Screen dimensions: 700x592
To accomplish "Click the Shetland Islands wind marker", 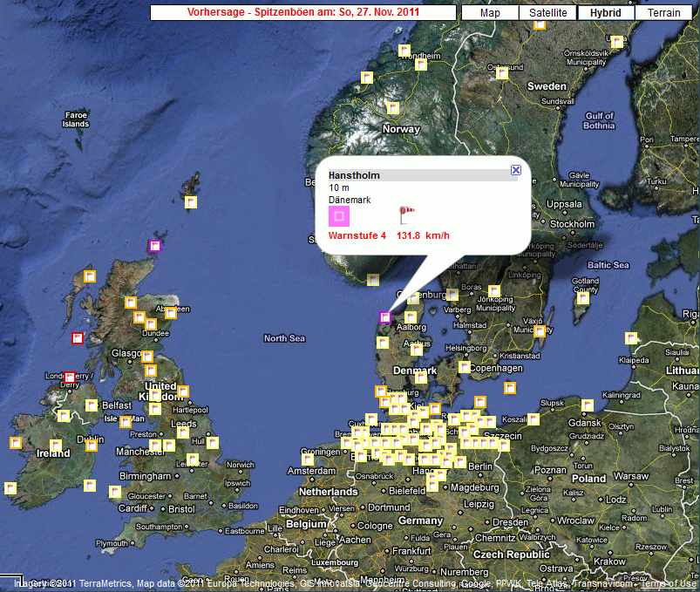I will tap(191, 202).
